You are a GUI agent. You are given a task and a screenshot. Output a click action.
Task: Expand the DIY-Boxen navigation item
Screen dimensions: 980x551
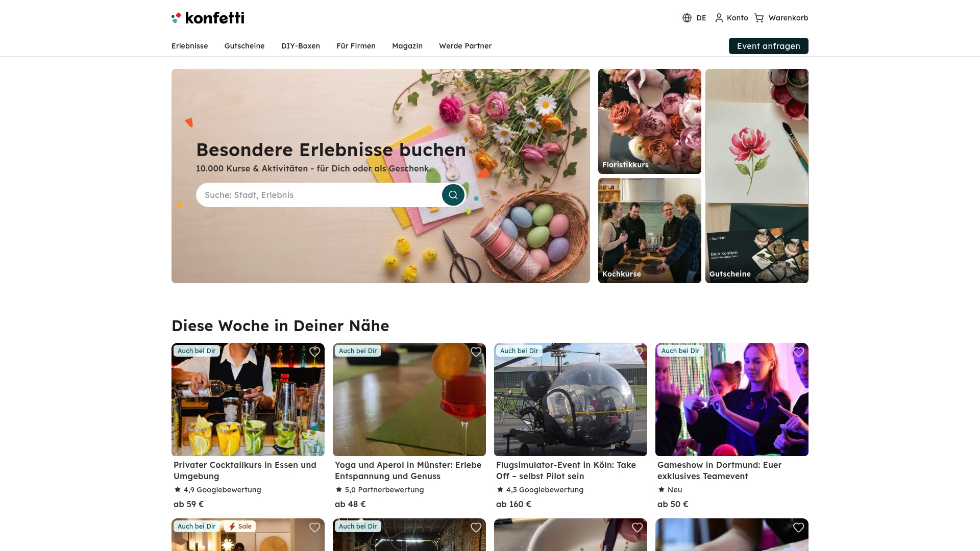point(301,46)
